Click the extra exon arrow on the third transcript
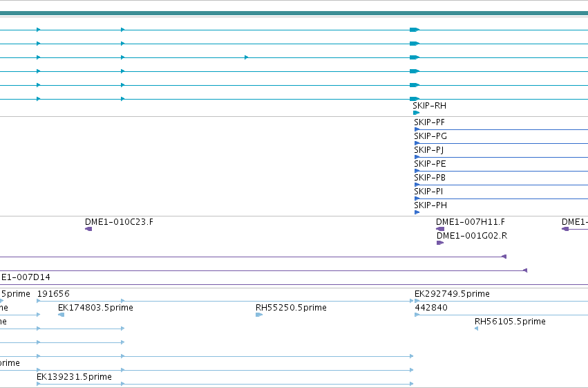 [x=247, y=57]
